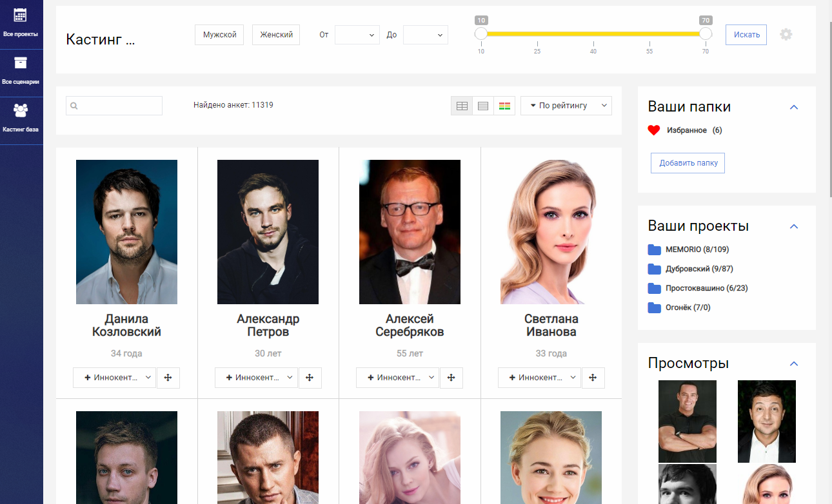Image resolution: width=832 pixels, height=504 pixels.
Task: Collapse the 'Ваши папки' panel
Action: tap(794, 107)
